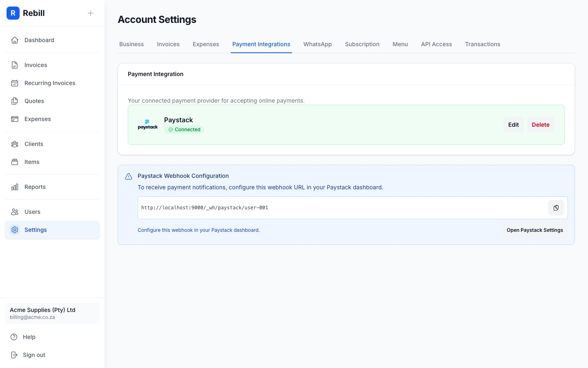
Task: Click the Sign out arrow icon
Action: coord(15,355)
